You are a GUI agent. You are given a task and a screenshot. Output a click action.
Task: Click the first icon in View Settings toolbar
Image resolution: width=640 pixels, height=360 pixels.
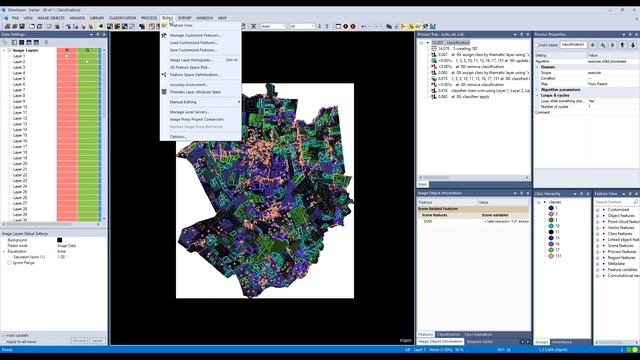click(x=5, y=42)
